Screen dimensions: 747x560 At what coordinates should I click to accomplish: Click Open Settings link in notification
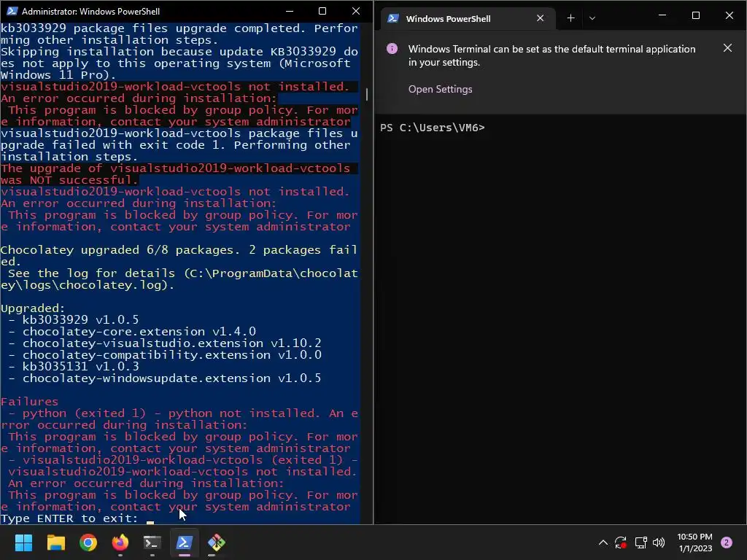click(x=440, y=89)
